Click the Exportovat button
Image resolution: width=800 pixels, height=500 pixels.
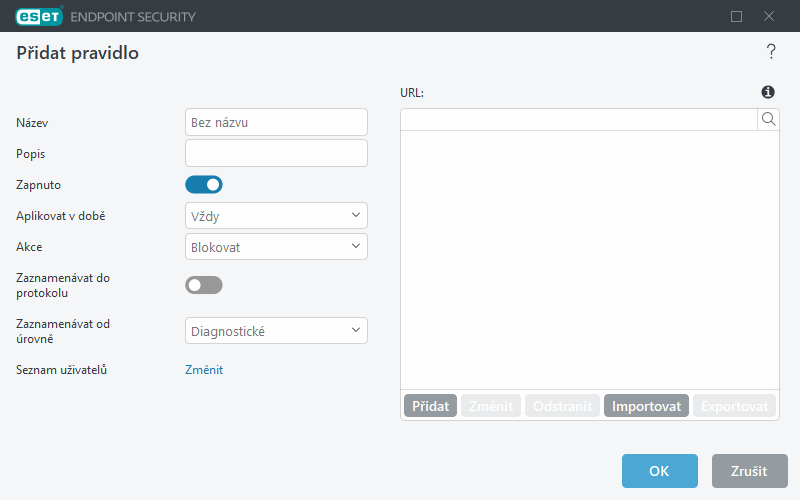[x=734, y=406]
